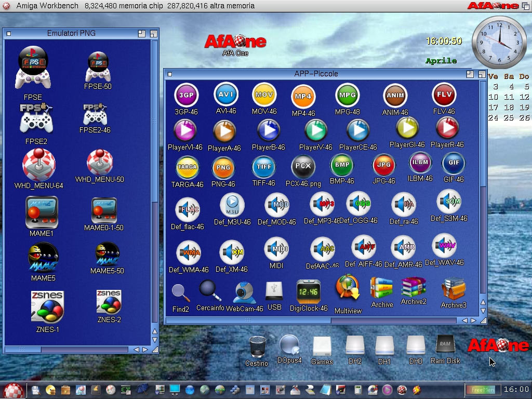Launch the MAME5 Pac-Man icon
Screen dimensions: 532x399
[x=43, y=258]
